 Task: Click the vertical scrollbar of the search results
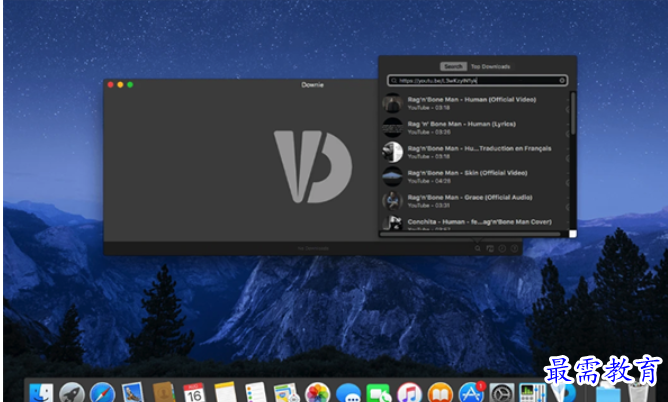coord(573,113)
